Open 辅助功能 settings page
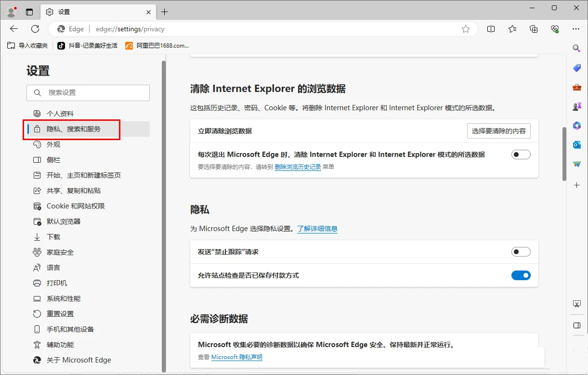This screenshot has width=588, height=375. pos(88,345)
